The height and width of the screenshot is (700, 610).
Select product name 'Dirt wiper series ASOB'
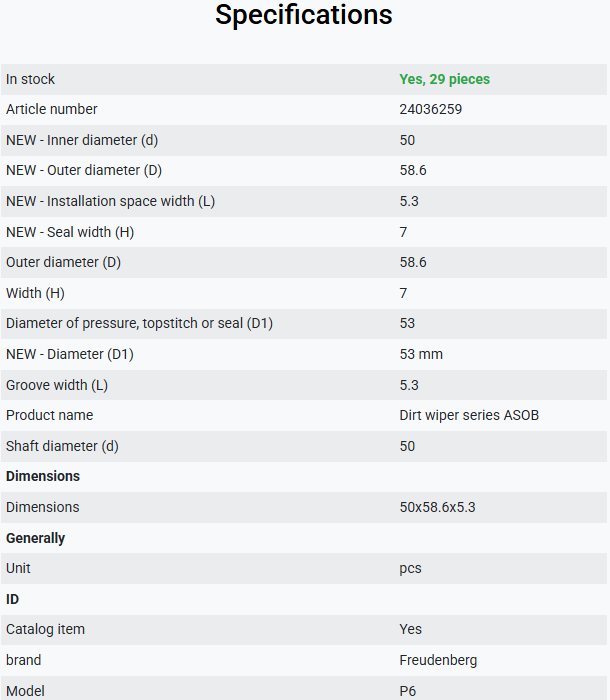click(469, 415)
